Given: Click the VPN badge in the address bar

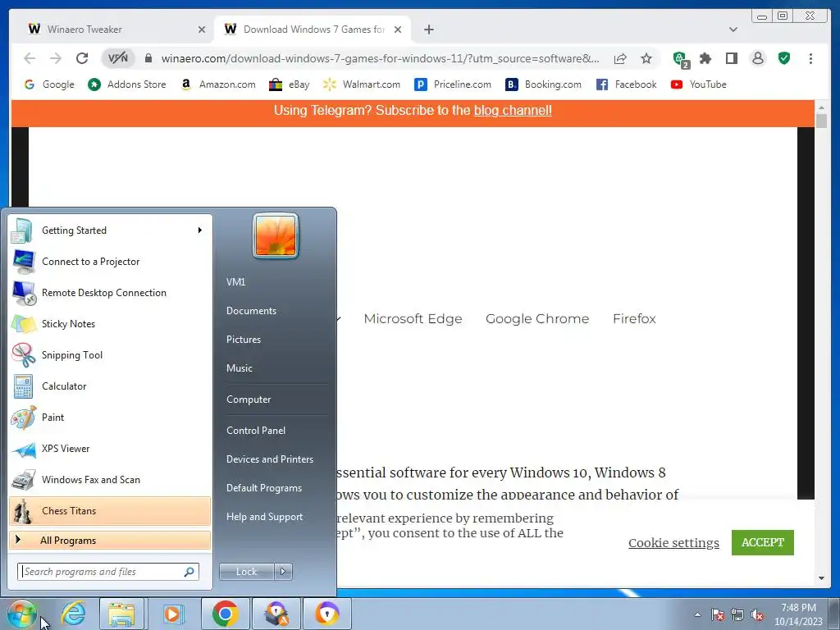Looking at the screenshot, I should click(x=118, y=58).
